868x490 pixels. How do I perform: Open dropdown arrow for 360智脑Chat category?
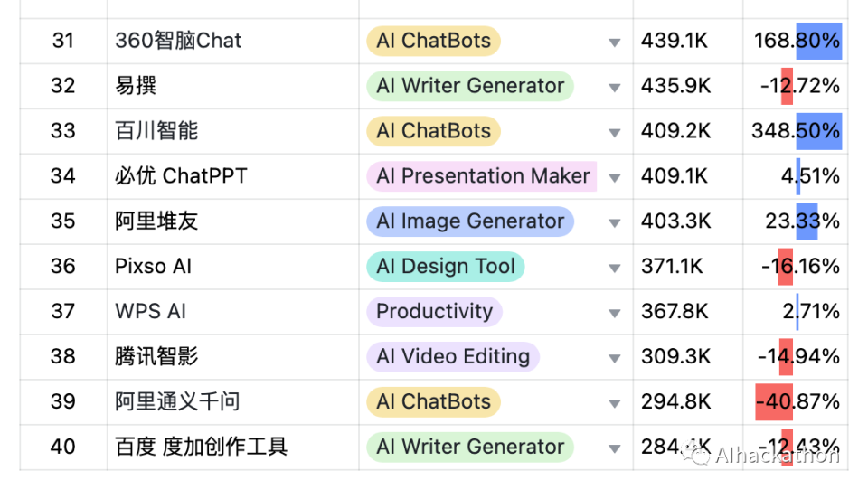[615, 42]
